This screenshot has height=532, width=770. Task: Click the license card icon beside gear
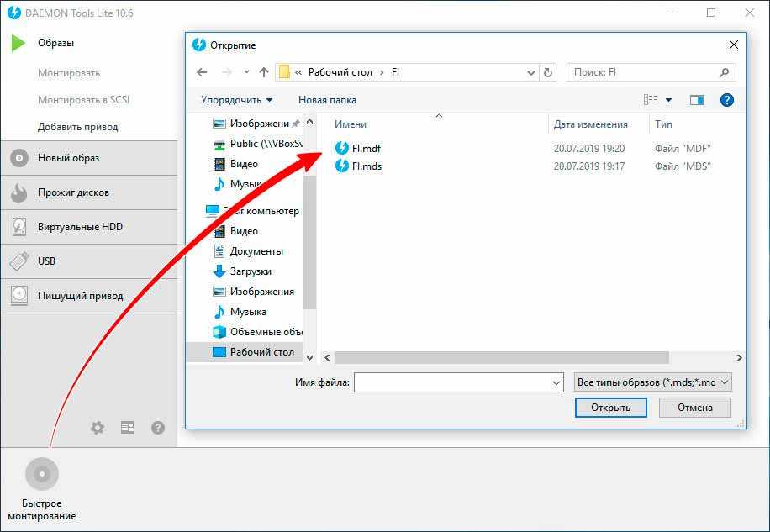pos(128,428)
